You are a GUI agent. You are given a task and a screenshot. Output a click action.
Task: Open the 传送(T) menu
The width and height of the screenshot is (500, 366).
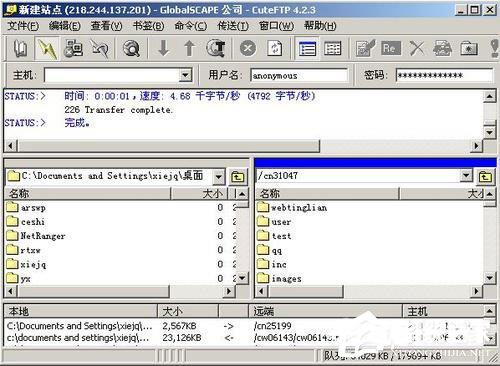[233, 26]
